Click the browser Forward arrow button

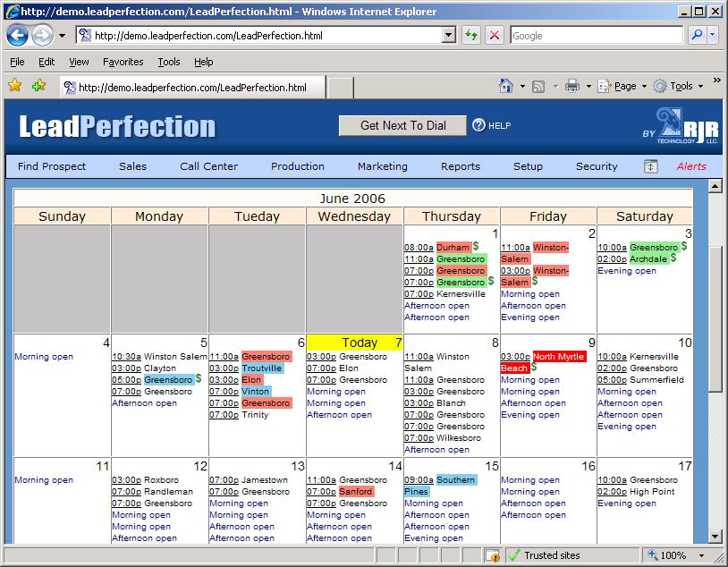(42, 35)
